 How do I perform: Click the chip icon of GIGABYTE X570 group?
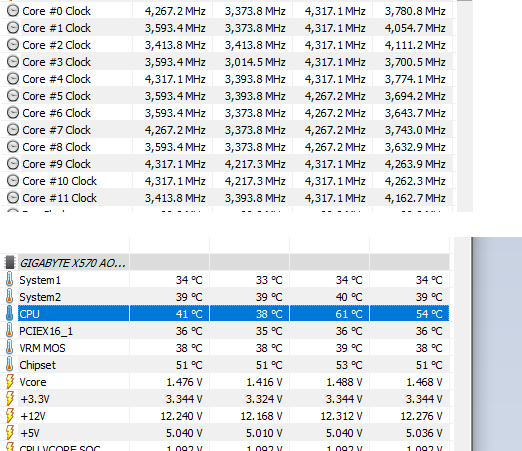pyautogui.click(x=10, y=263)
